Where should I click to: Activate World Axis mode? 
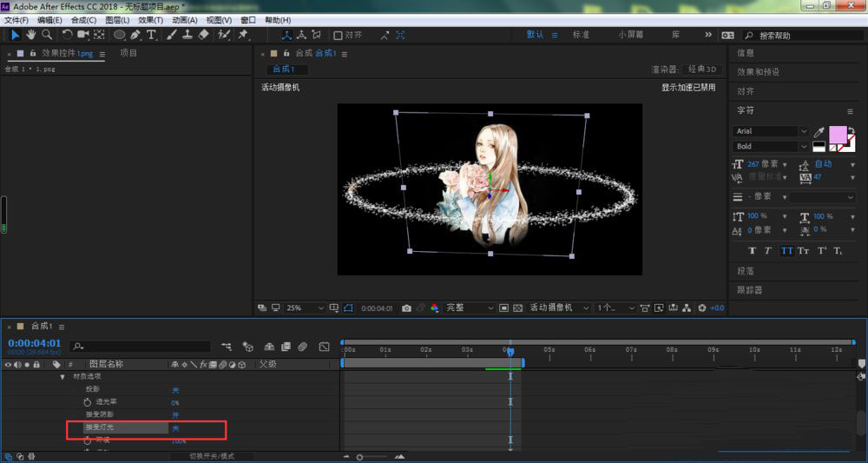tap(301, 35)
